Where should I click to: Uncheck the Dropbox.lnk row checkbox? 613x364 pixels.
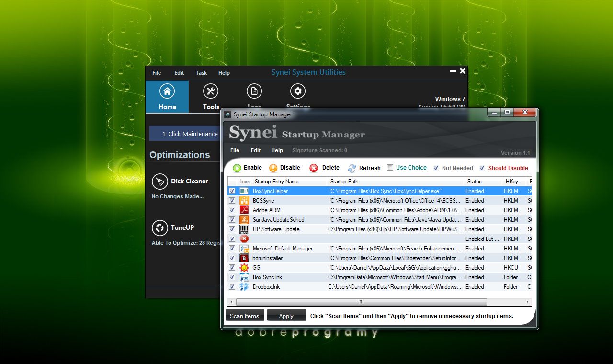tap(232, 287)
